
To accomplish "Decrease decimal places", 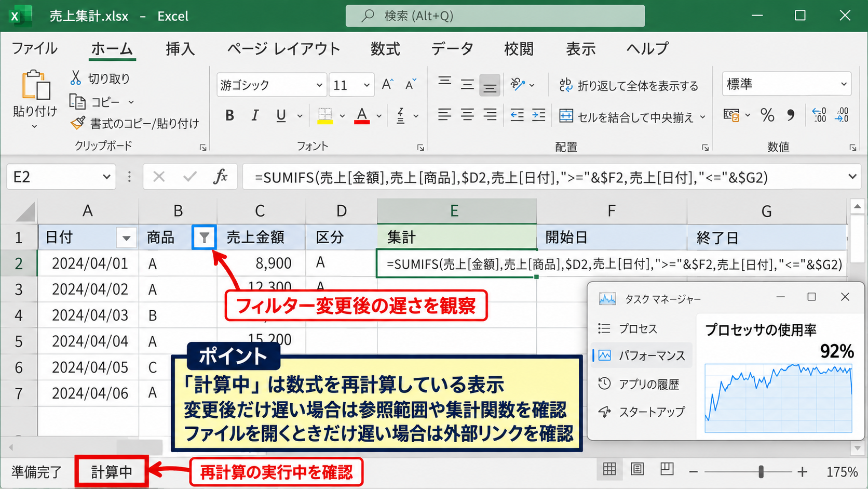I will click(842, 115).
